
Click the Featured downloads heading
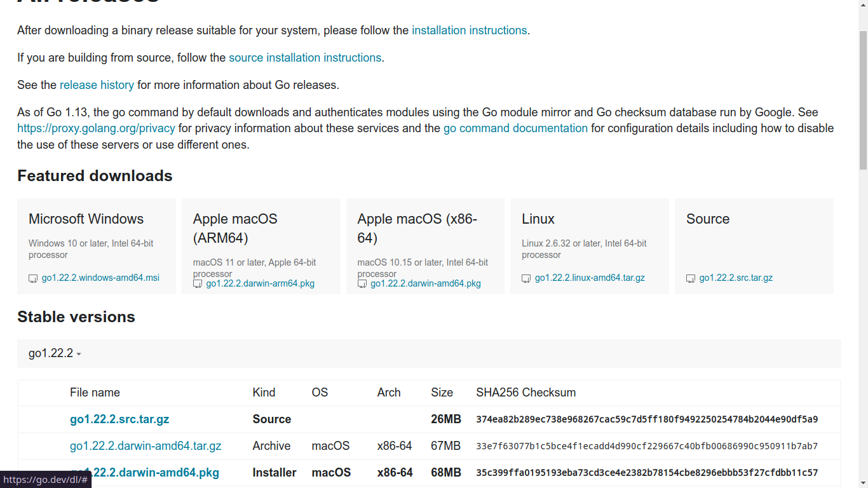coord(95,176)
